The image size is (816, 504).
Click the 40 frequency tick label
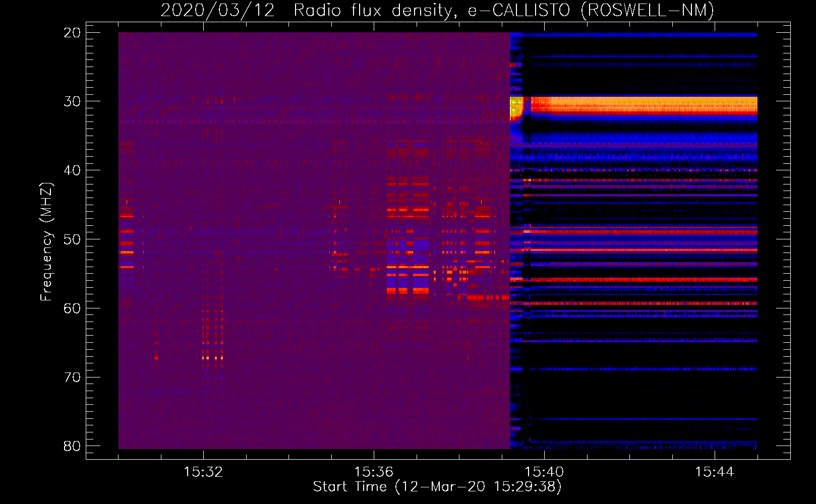pos(72,170)
